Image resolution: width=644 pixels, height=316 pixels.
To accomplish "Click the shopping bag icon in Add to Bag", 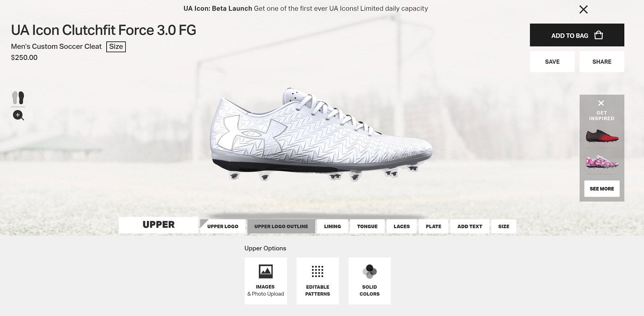I will pyautogui.click(x=599, y=35).
